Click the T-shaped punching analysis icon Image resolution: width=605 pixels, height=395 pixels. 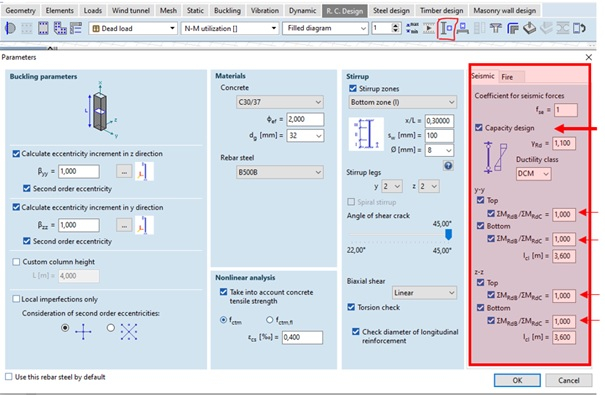(495, 28)
